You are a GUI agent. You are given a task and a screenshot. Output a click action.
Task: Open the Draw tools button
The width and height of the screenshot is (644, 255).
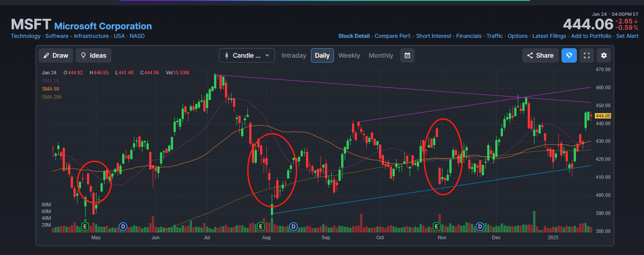[x=56, y=55]
